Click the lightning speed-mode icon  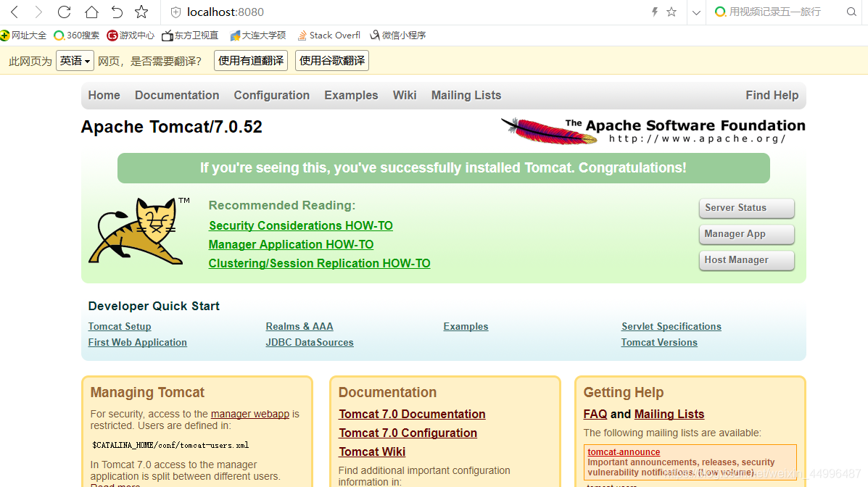[654, 12]
